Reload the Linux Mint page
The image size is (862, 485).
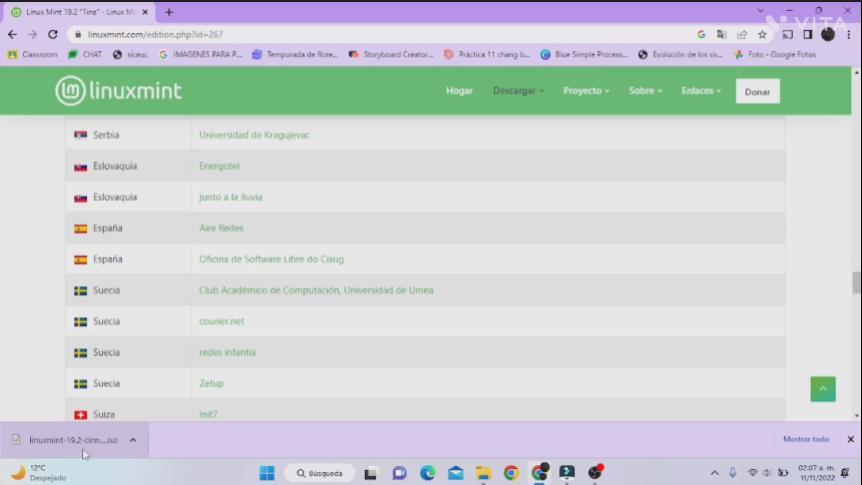coord(53,34)
